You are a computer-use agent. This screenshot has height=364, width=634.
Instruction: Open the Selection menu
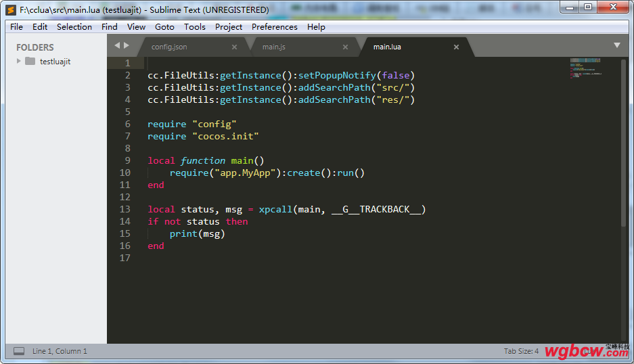coord(74,26)
